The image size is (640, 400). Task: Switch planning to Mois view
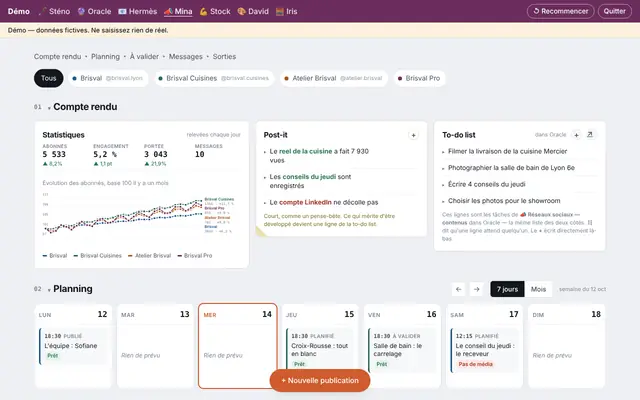pos(538,289)
